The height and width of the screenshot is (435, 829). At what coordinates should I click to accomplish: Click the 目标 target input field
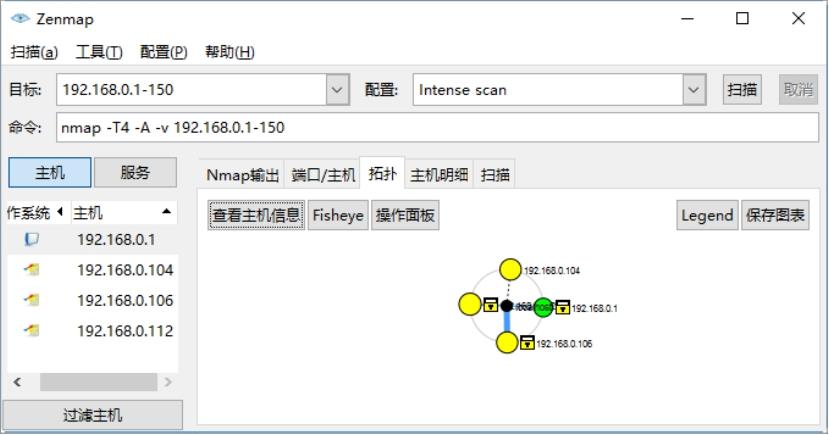pyautogui.click(x=191, y=90)
